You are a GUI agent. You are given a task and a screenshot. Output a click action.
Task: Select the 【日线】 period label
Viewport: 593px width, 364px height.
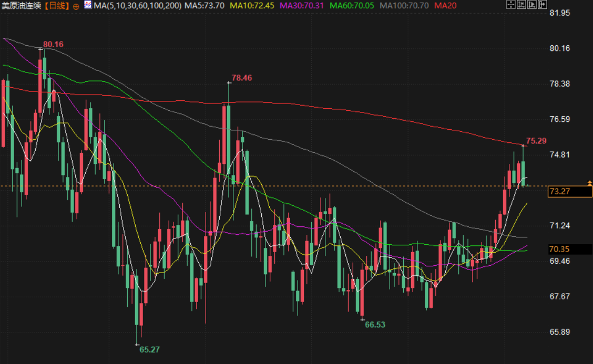pyautogui.click(x=57, y=6)
